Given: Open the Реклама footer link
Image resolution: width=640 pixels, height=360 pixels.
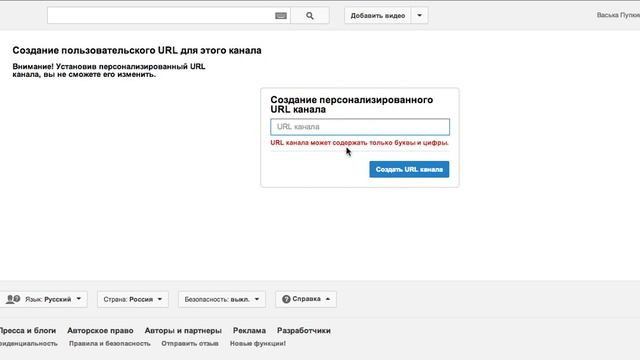Looking at the screenshot, I should tap(249, 331).
